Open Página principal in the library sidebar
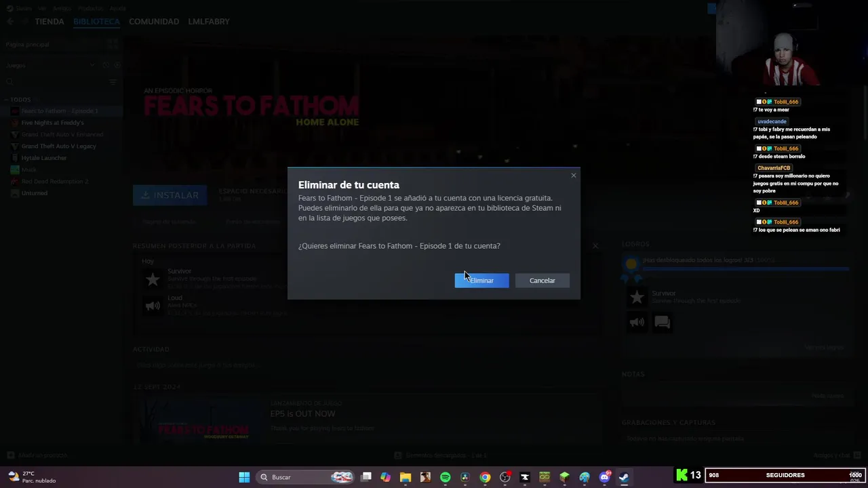Screen dimensions: 868x488 pos(28,44)
